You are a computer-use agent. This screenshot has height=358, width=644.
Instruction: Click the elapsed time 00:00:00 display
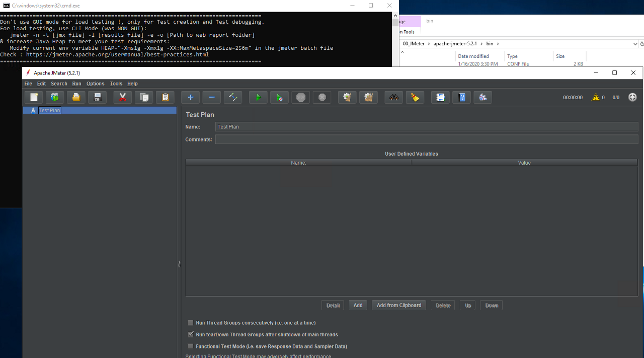click(x=573, y=98)
